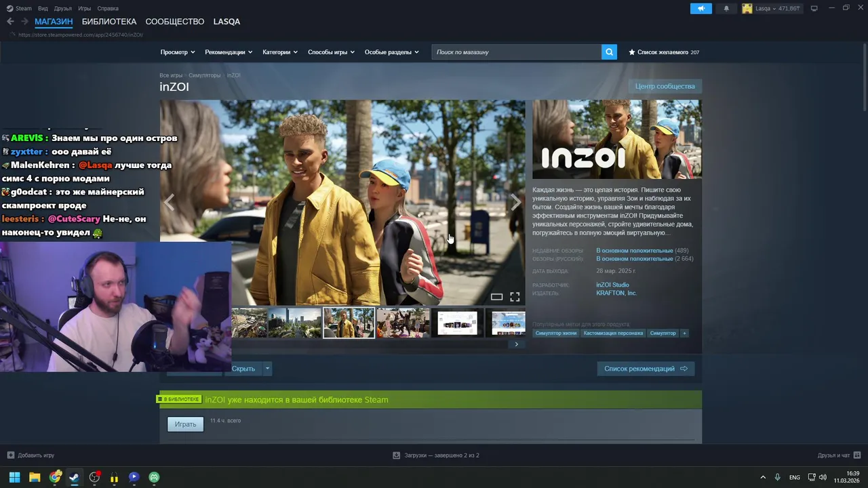The width and height of the screenshot is (868, 488).
Task: Select the Симулятор жизни tag
Action: click(x=555, y=333)
